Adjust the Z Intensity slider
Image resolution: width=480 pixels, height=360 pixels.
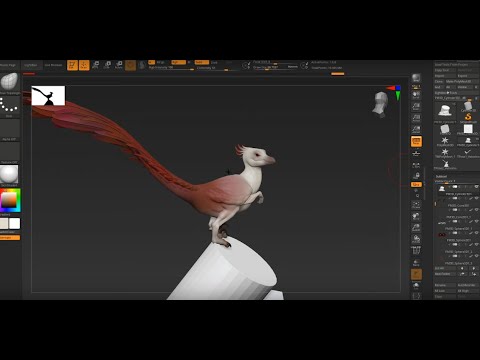click(x=217, y=68)
